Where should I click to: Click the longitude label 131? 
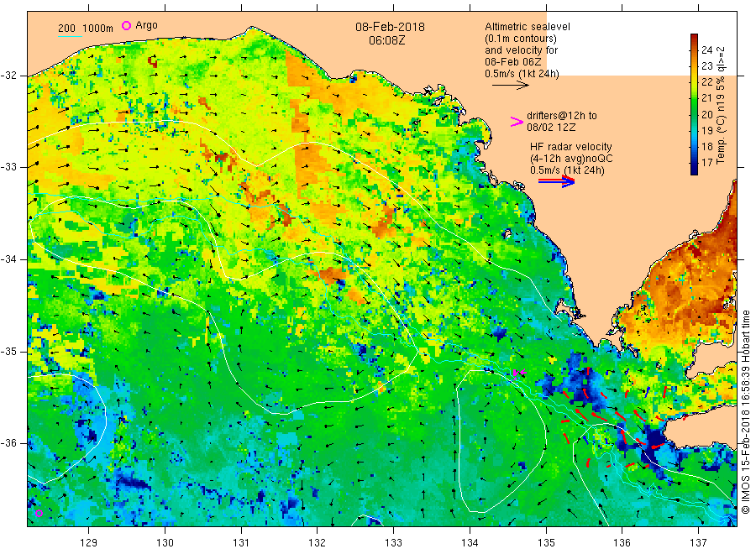[241, 542]
